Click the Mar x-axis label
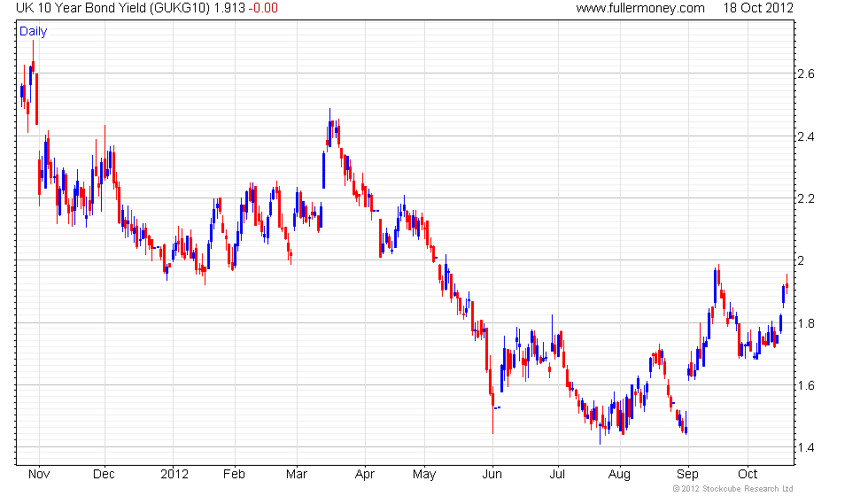 click(297, 475)
